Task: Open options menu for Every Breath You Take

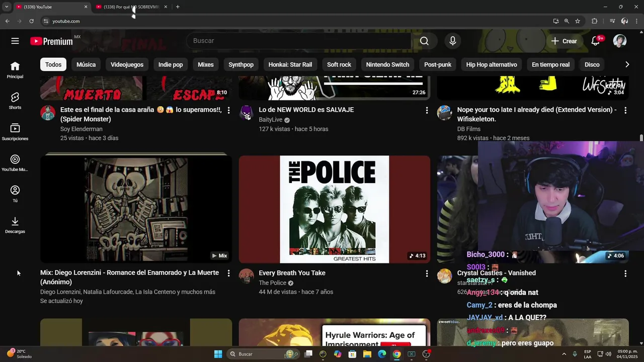Action: click(427, 274)
